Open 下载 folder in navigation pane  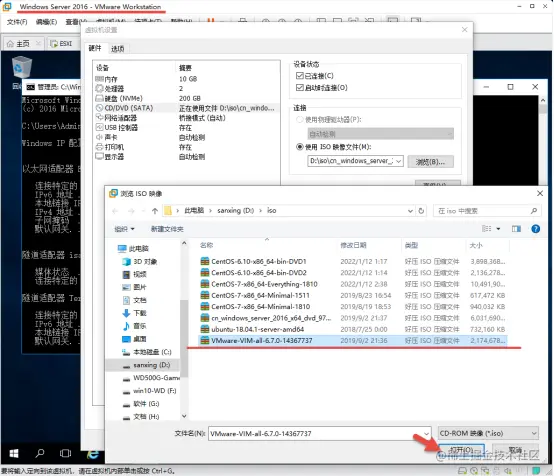click(x=135, y=313)
